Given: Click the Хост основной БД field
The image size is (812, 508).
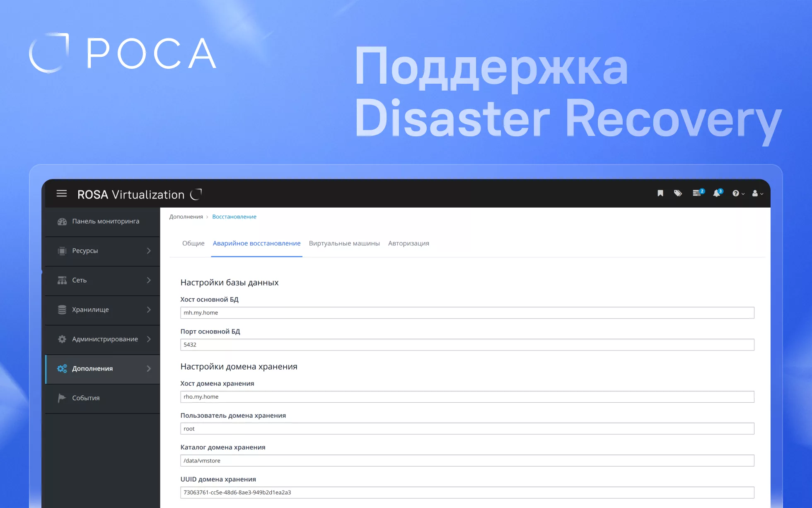Looking at the screenshot, I should [x=467, y=313].
